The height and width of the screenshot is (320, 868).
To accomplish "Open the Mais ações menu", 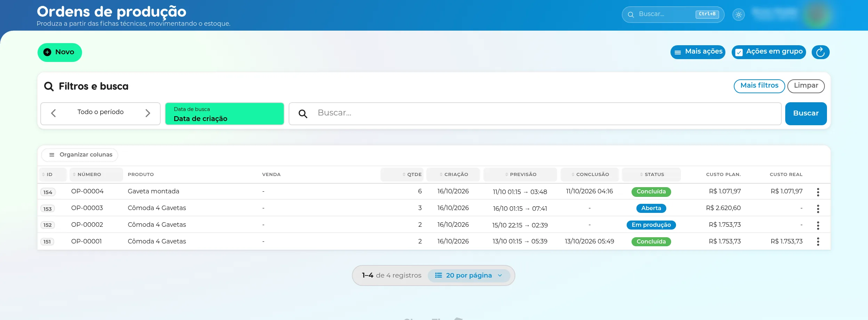I will coord(698,52).
